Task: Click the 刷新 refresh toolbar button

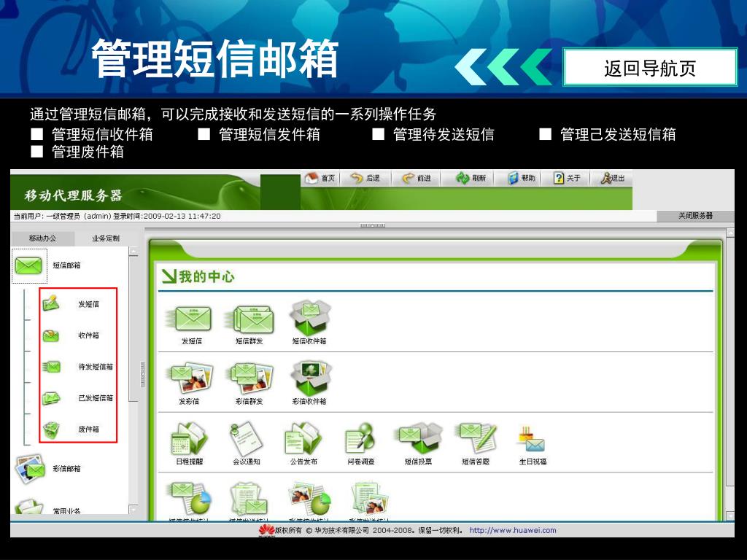Action: tap(471, 178)
